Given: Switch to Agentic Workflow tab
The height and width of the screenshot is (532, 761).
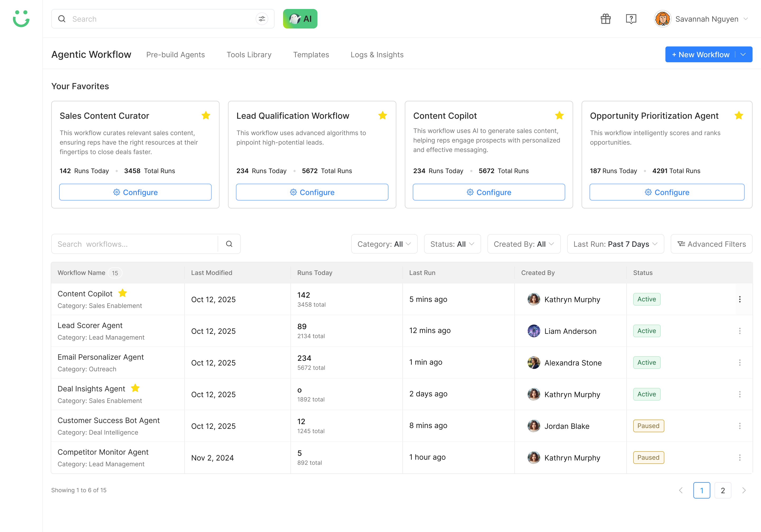Looking at the screenshot, I should (x=91, y=54).
